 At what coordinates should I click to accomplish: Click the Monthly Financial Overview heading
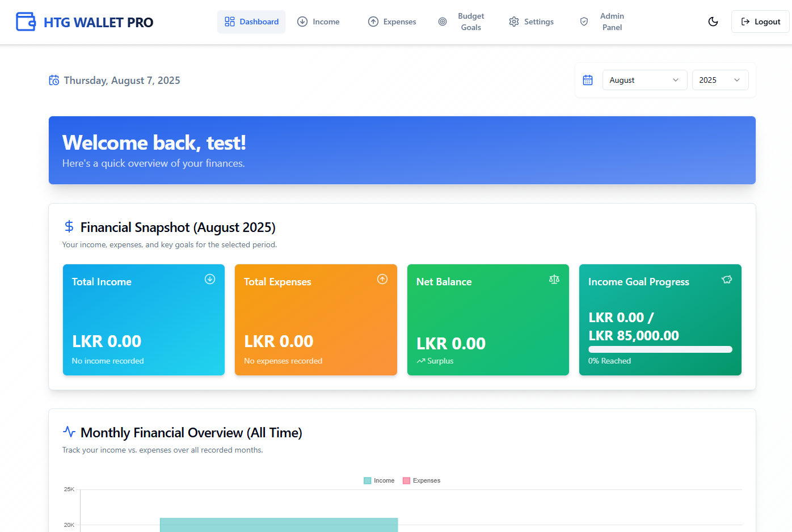pyautogui.click(x=191, y=433)
